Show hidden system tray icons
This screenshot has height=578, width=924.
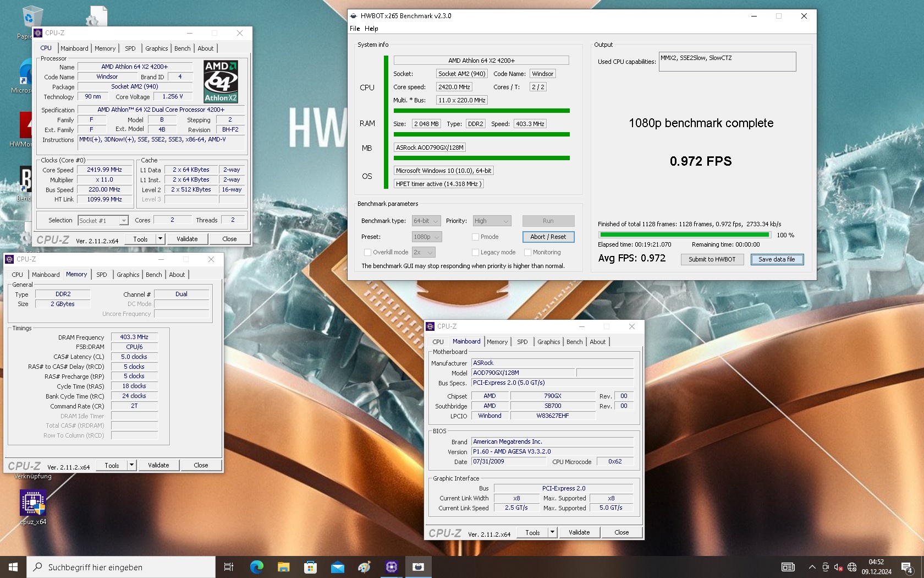[x=812, y=567]
